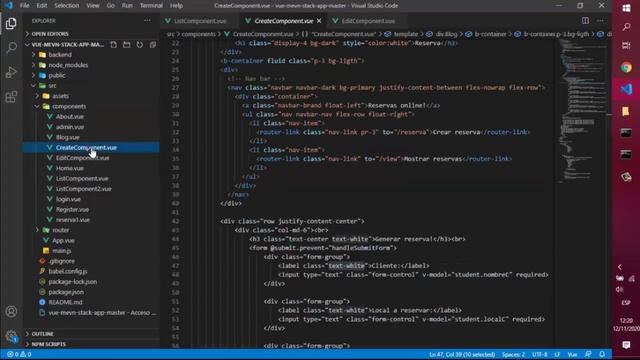Open the Manage gear icon
Image resolution: width=640 pixels, height=360 pixels.
click(x=11, y=336)
